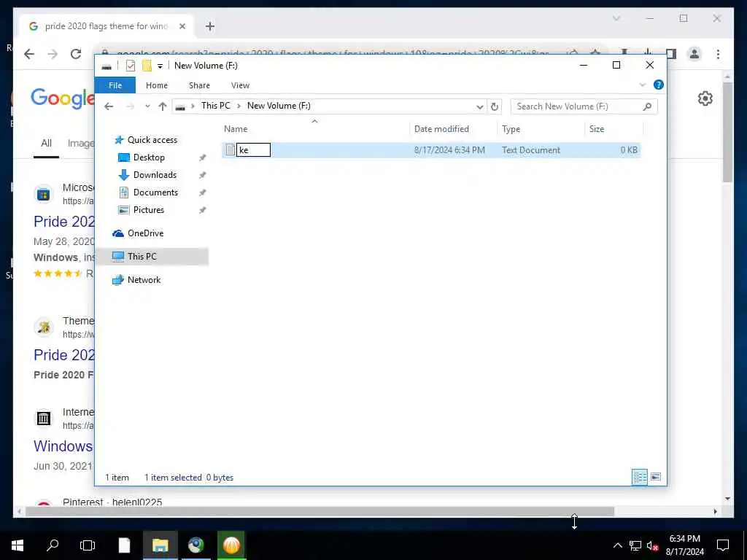Click the pin icon next to Desktop
The height and width of the screenshot is (560, 747).
pyautogui.click(x=203, y=157)
